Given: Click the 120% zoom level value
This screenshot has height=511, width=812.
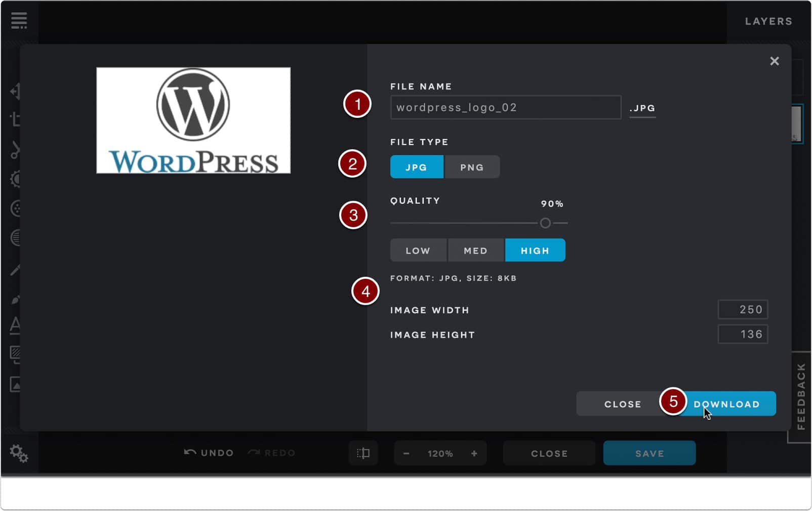Looking at the screenshot, I should [440, 454].
